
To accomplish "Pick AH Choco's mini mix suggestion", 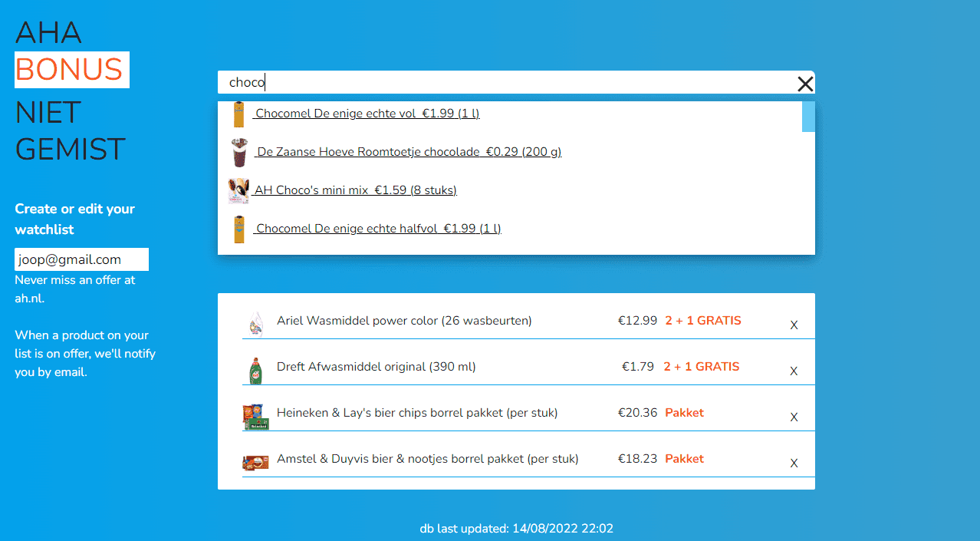I will [x=355, y=190].
